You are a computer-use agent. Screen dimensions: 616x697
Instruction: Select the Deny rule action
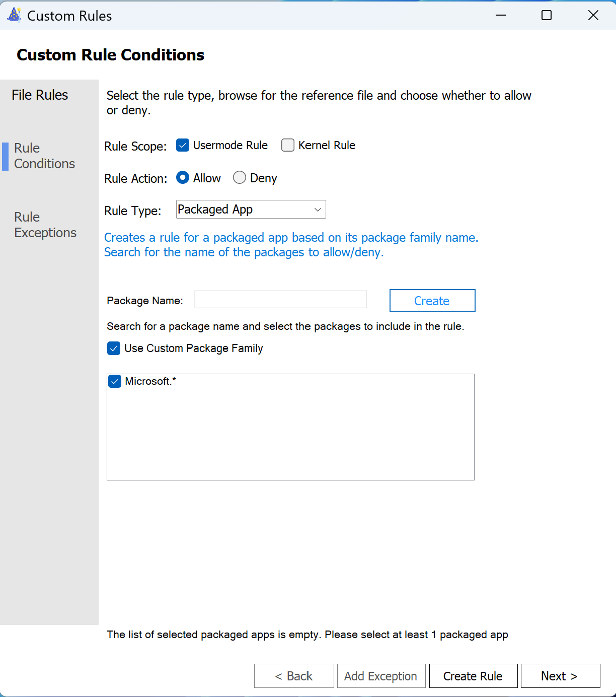click(240, 178)
